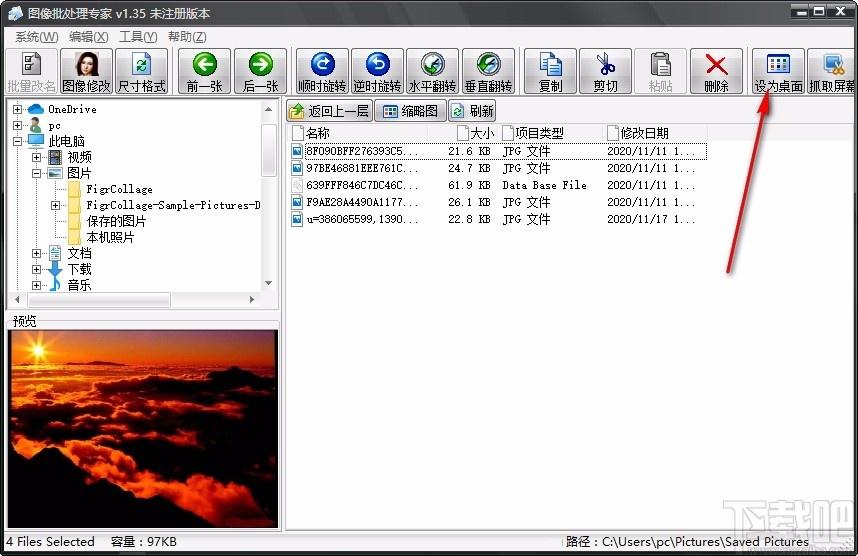Select OneDrive in the folder tree
This screenshot has height=556, width=858.
click(72, 109)
